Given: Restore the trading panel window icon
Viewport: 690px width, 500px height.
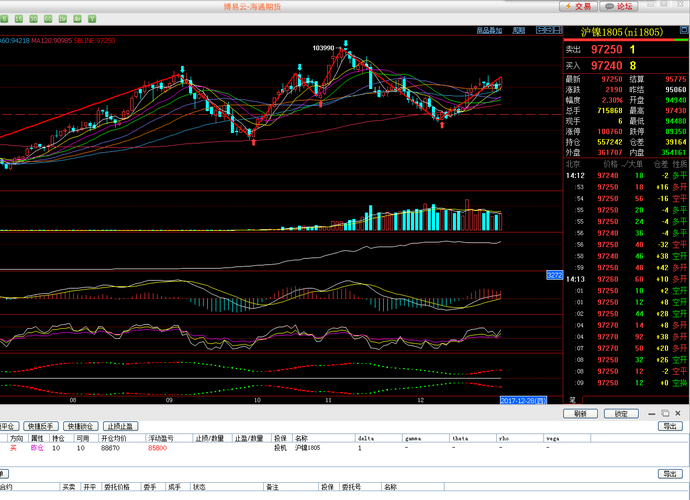Looking at the screenshot, I should (x=665, y=413).
